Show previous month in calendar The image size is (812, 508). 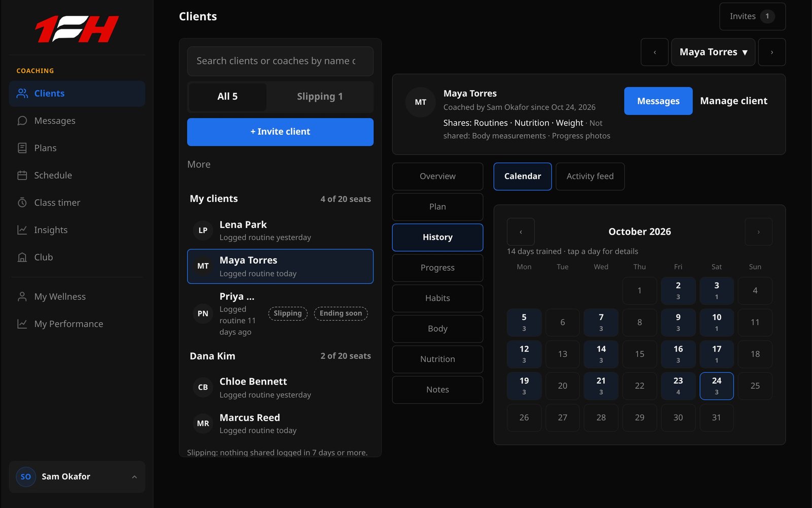tap(521, 232)
